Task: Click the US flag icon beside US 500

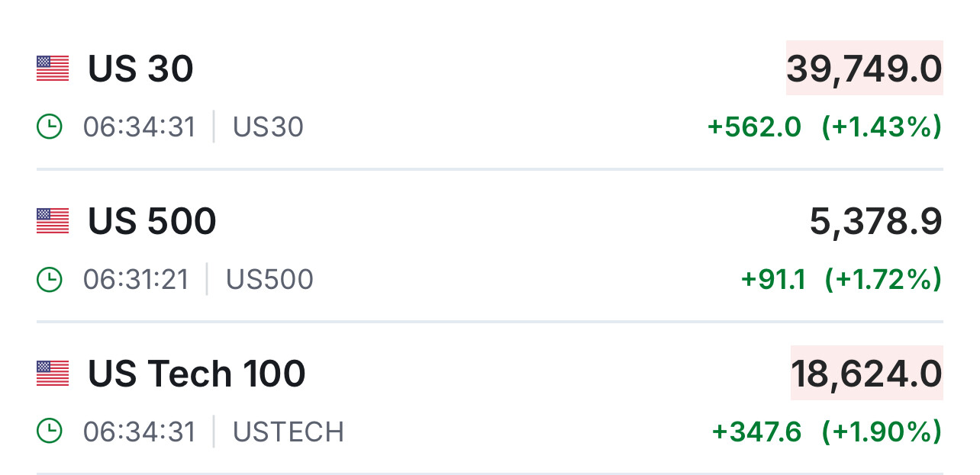Action: click(x=53, y=221)
